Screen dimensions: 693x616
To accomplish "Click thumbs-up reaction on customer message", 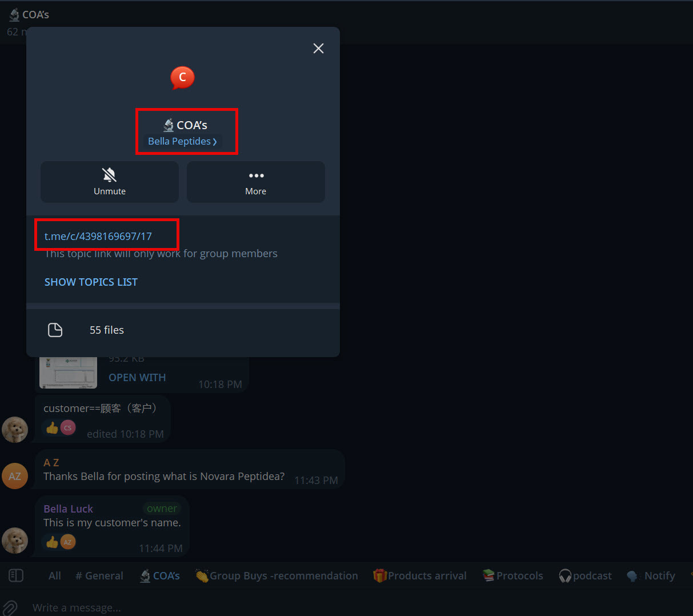I will 52,427.
